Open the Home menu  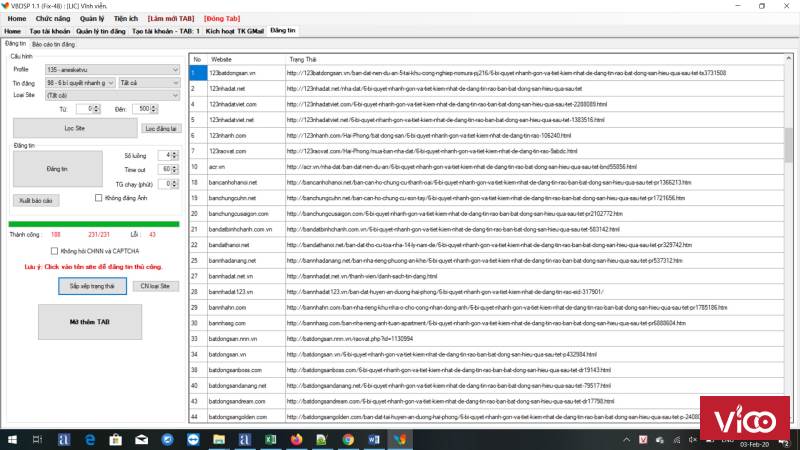click(x=17, y=18)
